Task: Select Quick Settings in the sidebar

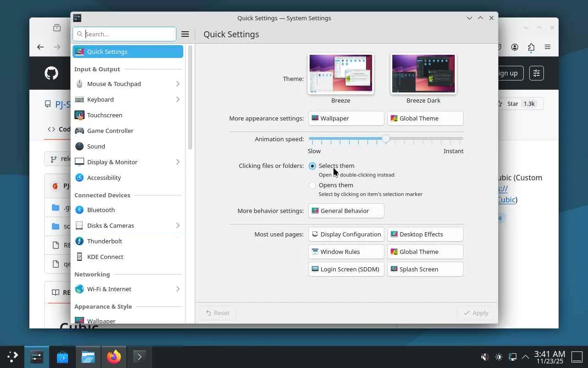Action: click(x=128, y=52)
